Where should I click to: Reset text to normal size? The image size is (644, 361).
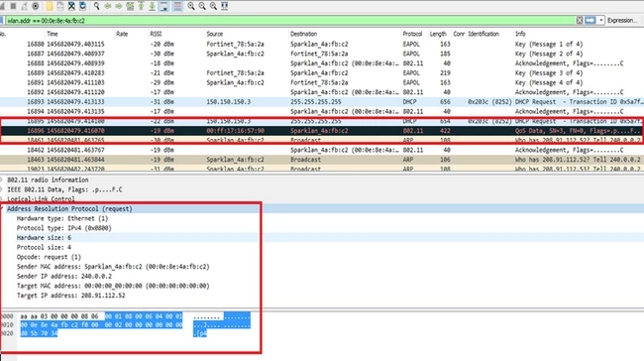(213, 6)
